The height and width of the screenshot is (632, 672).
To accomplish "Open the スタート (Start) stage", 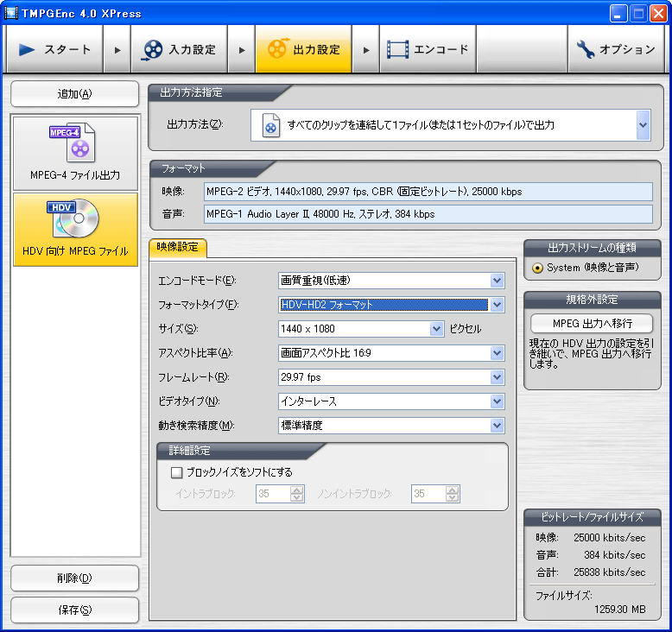I will [x=55, y=49].
